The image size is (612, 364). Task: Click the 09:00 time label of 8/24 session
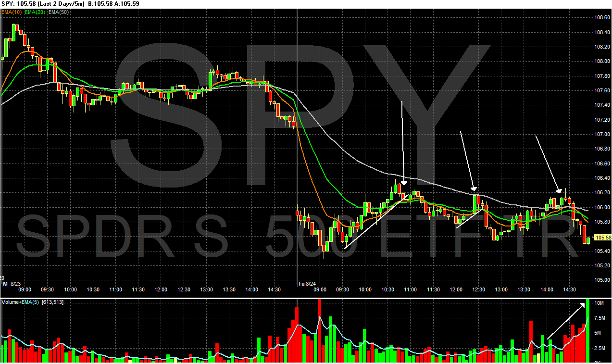(320, 289)
